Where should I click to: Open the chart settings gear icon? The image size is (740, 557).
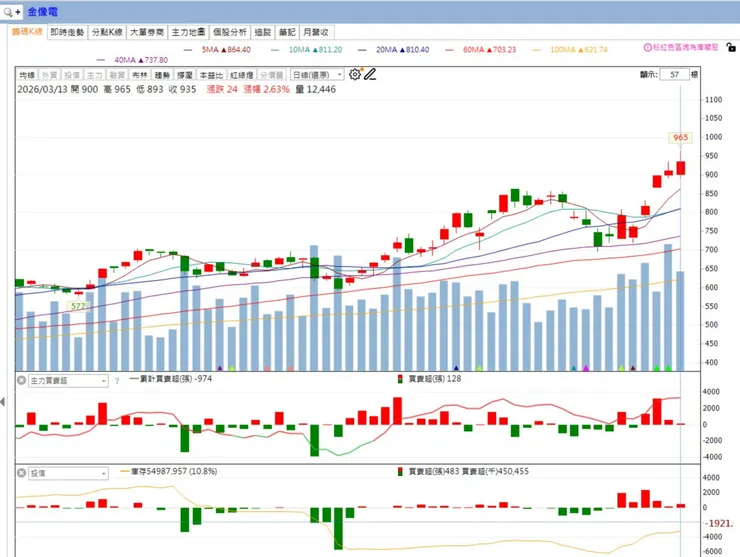(355, 74)
